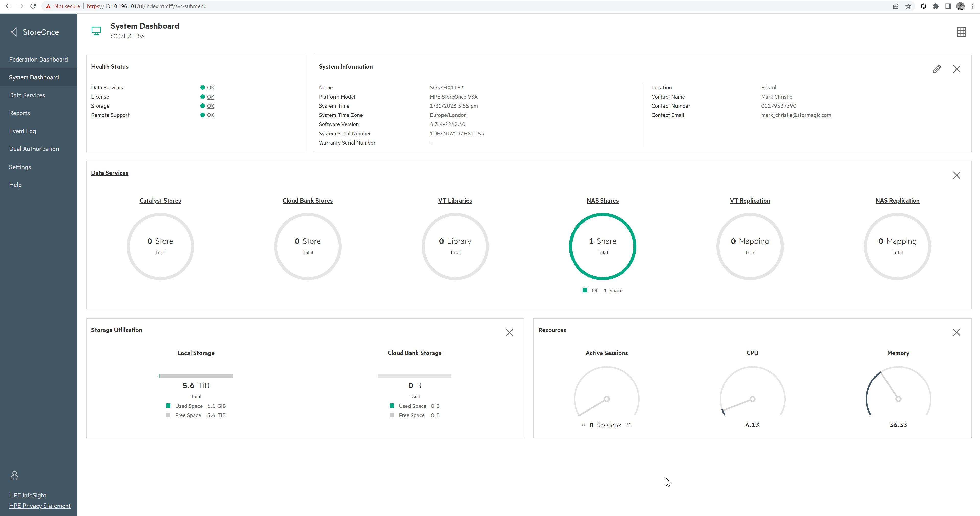
Task: Click the browser forward arrow
Action: (x=20, y=6)
